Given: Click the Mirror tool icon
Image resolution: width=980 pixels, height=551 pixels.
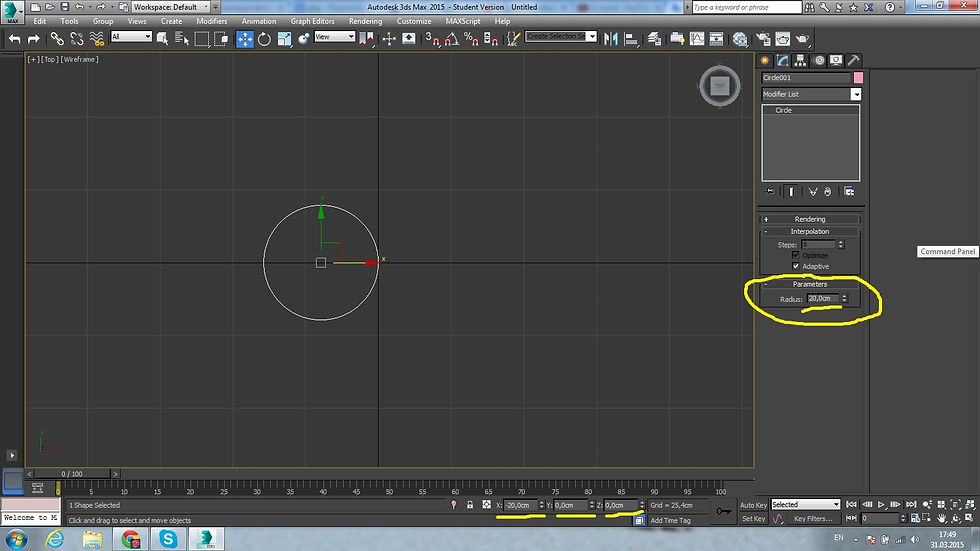Looking at the screenshot, I should pos(611,39).
